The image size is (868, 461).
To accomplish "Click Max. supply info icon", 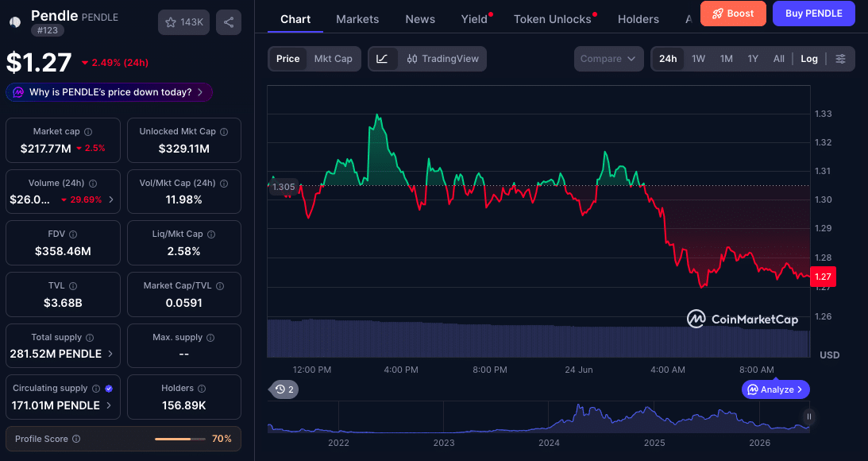I will click(210, 338).
